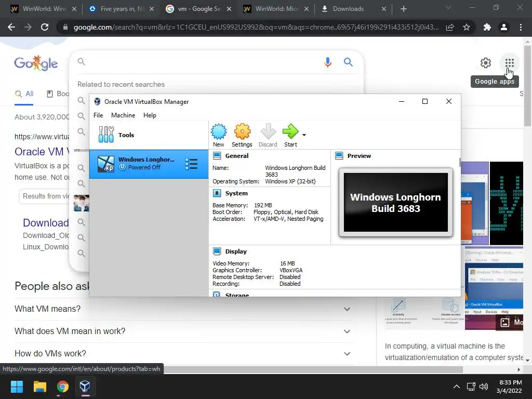This screenshot has height=399, width=532.
Task: Click the System section header
Action: (x=236, y=193)
